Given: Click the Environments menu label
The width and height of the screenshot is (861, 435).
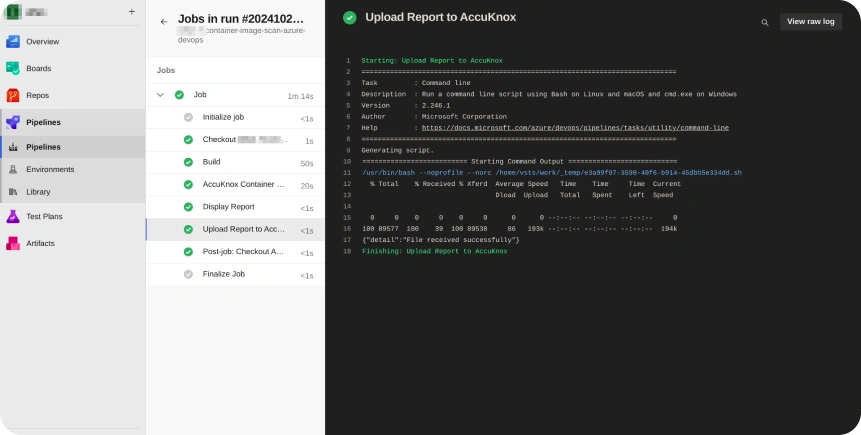Looking at the screenshot, I should coord(50,170).
